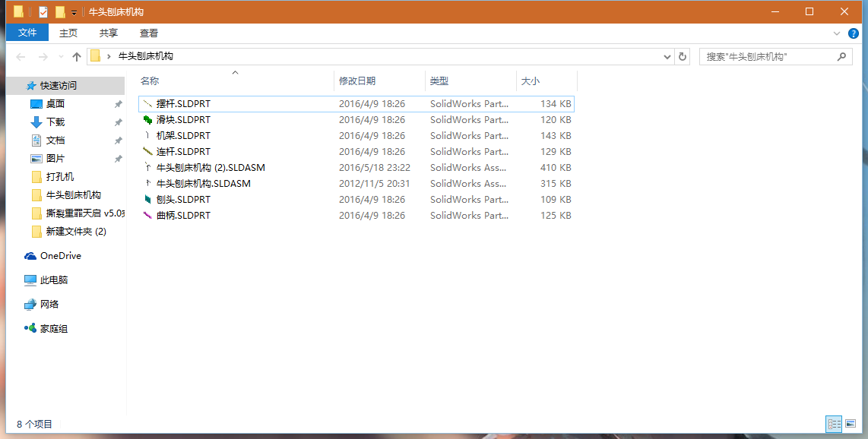This screenshot has height=439, width=868.
Task: Click the 8 个项目 status text
Action: tap(34, 425)
